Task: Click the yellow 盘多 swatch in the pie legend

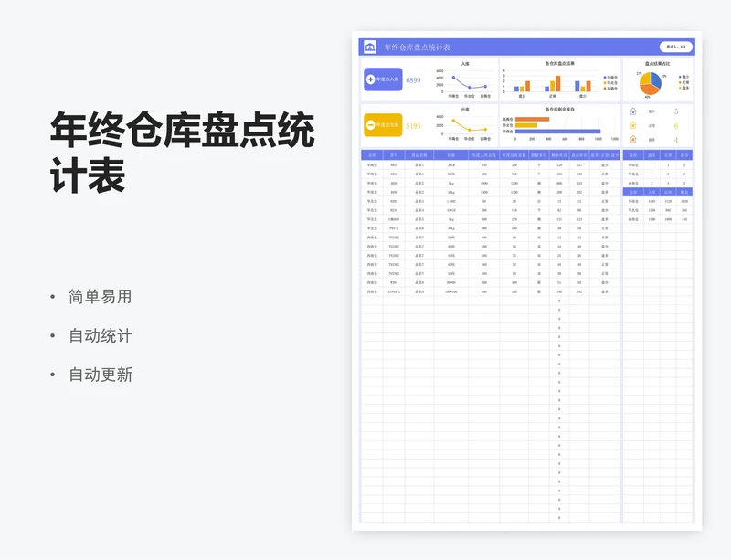Action: click(680, 88)
